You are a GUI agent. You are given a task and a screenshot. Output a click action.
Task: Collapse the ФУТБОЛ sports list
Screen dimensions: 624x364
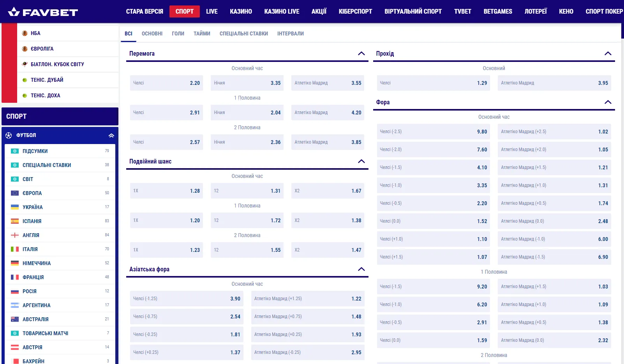111,135
